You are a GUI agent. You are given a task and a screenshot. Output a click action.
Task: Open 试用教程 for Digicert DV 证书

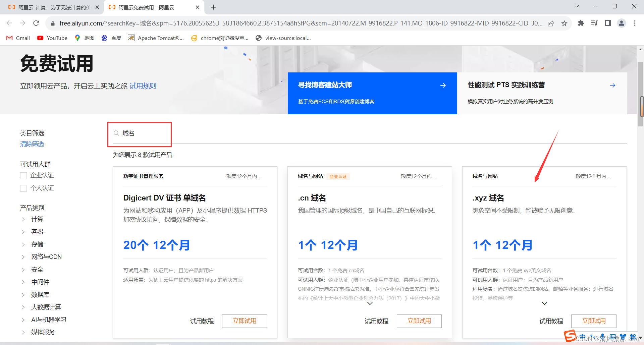tap(202, 321)
